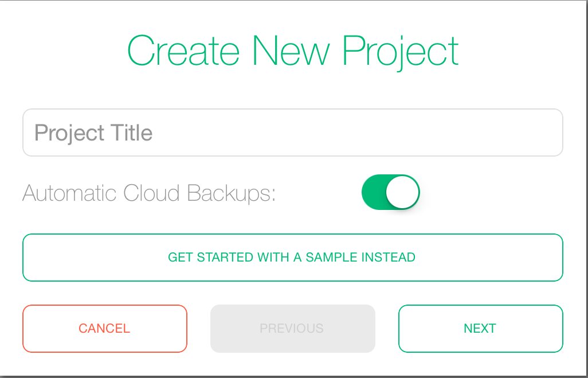Image resolution: width=588 pixels, height=378 pixels.
Task: Click the greyed-out Previous button
Action: point(292,329)
